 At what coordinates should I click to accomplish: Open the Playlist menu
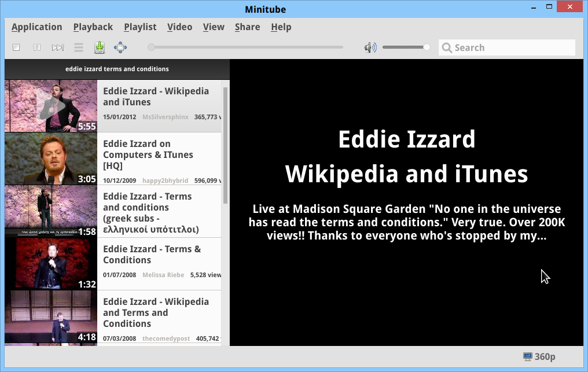tap(140, 27)
